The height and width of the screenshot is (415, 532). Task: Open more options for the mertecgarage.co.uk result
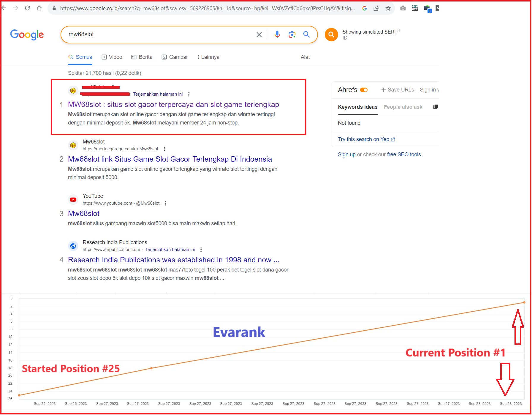[x=164, y=149]
